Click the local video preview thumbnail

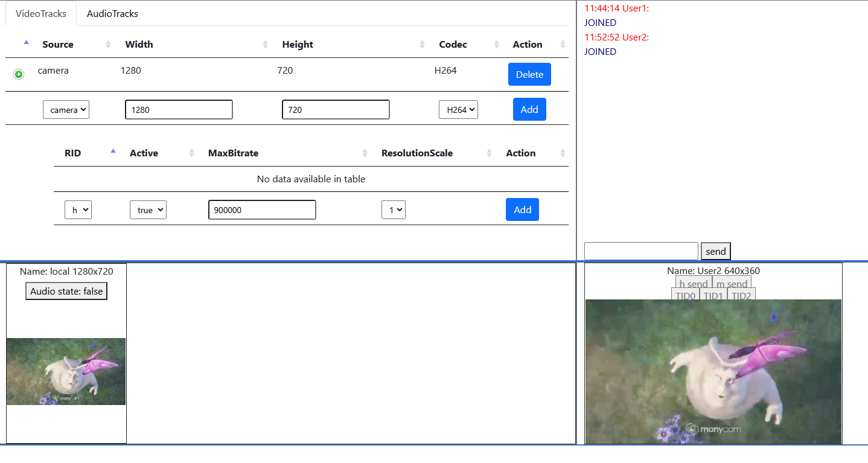(x=66, y=371)
